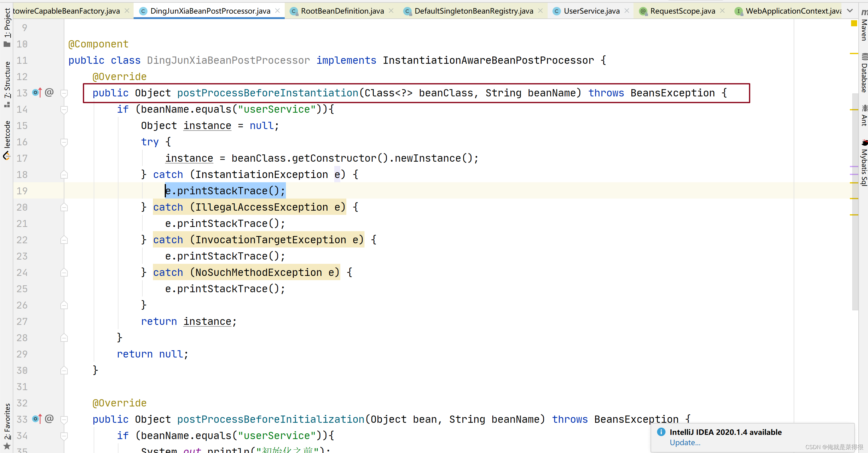This screenshot has width=868, height=453.
Task: Close the AutowireCapableBeanFactory.java tab
Action: (127, 11)
